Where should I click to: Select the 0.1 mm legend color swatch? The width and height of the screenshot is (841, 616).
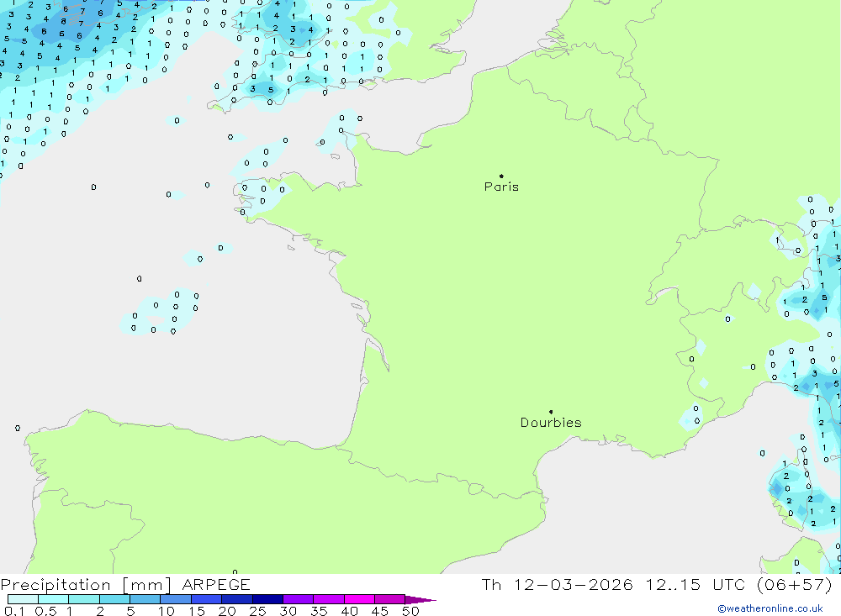click(23, 599)
